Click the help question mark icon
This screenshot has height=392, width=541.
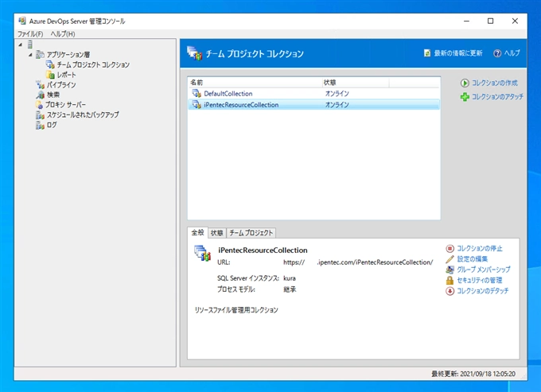pyautogui.click(x=496, y=53)
